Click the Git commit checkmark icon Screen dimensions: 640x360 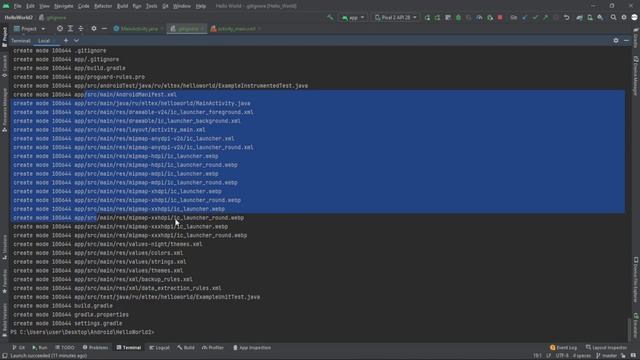click(535, 18)
